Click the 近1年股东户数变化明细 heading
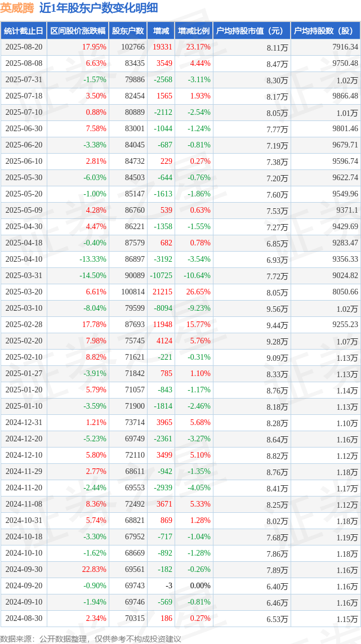Image resolution: width=361 pixels, height=644 pixels. coord(99,8)
